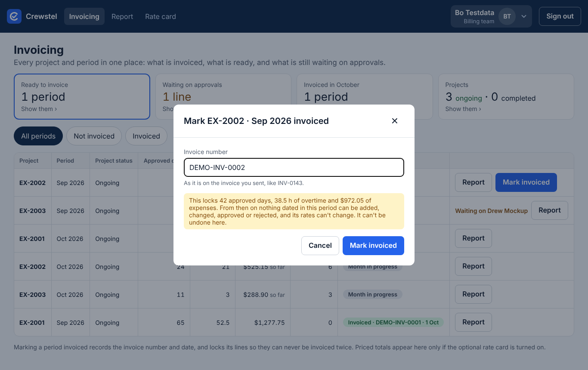Confirm with dialog Mark invoiced button
588x370 pixels.
pos(373,246)
